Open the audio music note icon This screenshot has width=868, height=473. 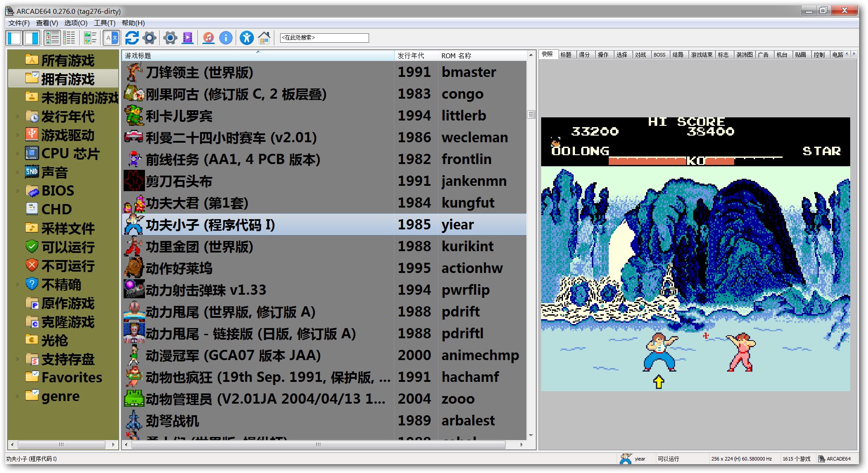point(208,38)
